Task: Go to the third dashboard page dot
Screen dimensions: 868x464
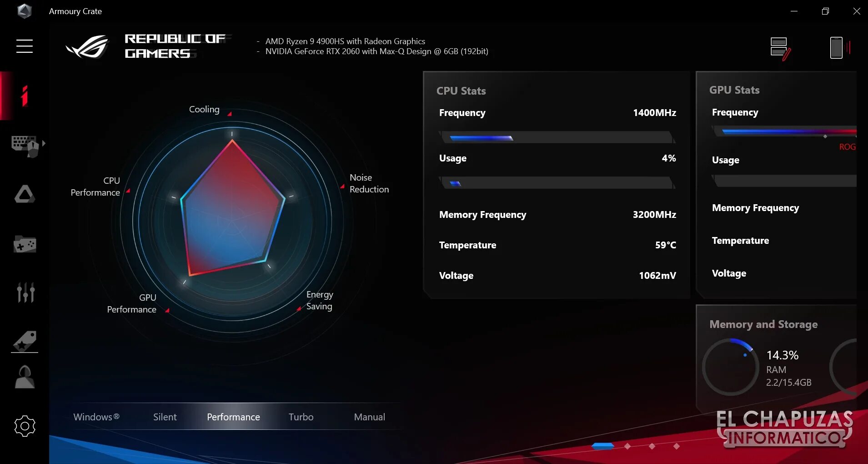Action: tap(652, 446)
